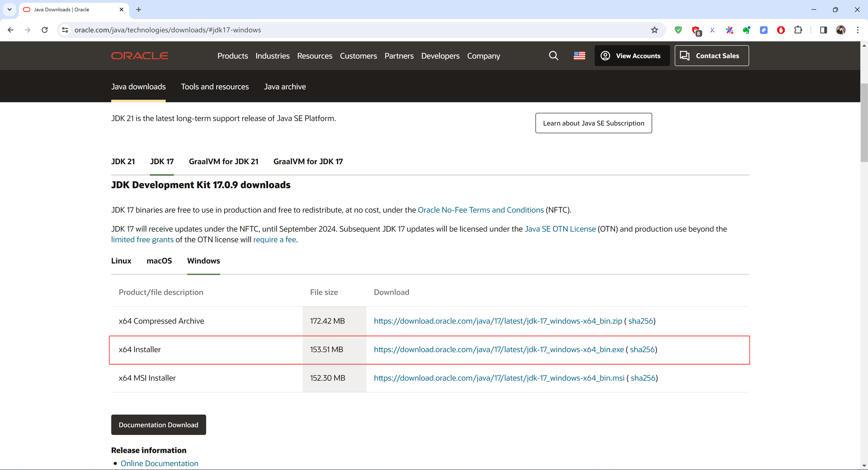The width and height of the screenshot is (868, 470).
Task: Click the View Accounts person icon
Action: pos(606,56)
